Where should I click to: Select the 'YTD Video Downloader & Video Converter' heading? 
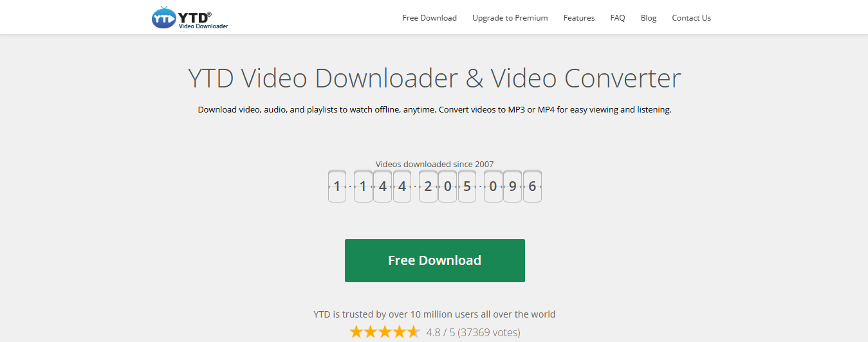pyautogui.click(x=434, y=78)
